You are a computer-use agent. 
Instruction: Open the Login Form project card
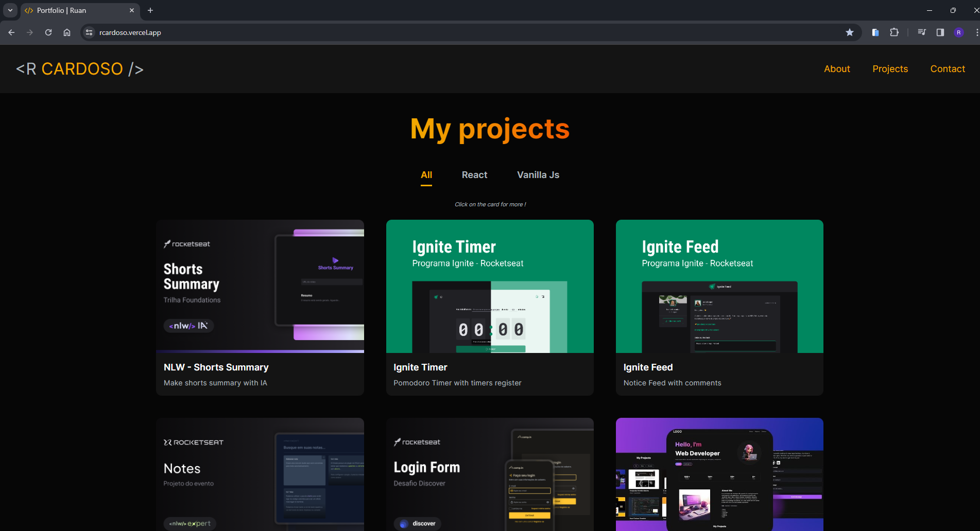(x=490, y=474)
